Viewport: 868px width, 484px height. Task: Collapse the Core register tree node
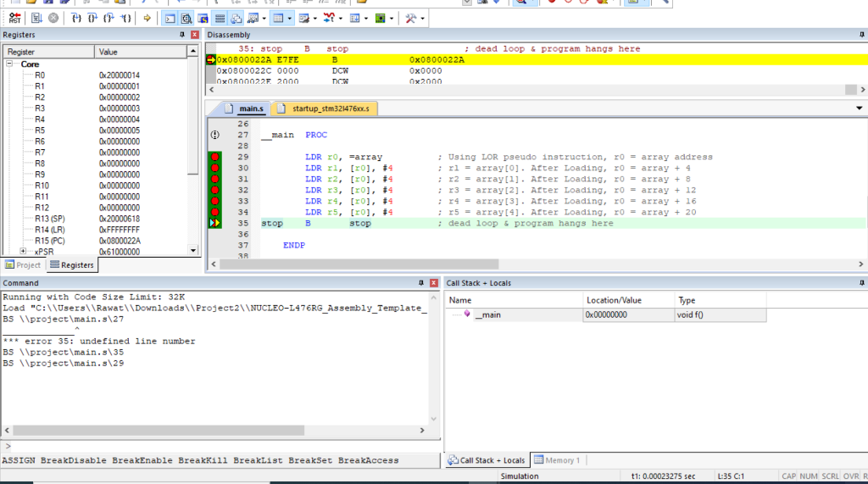click(x=10, y=64)
